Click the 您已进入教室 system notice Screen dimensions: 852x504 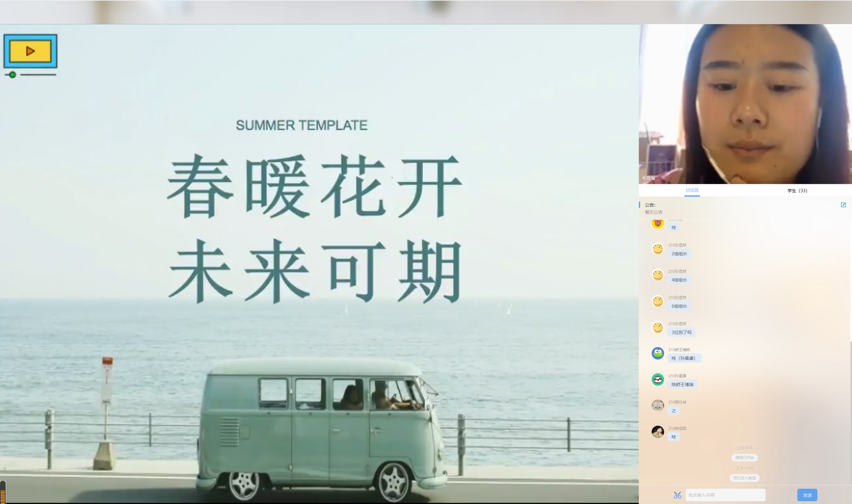click(x=744, y=478)
